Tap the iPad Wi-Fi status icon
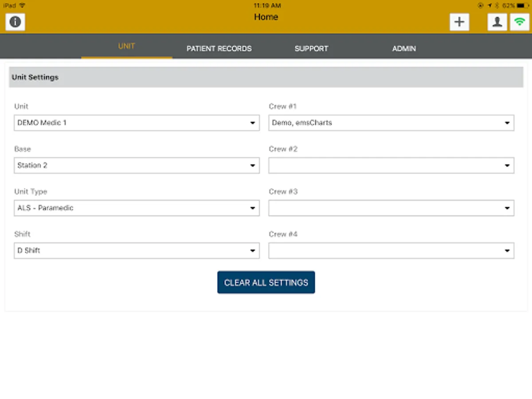Image resolution: width=532 pixels, height=399 pixels. 23,6
